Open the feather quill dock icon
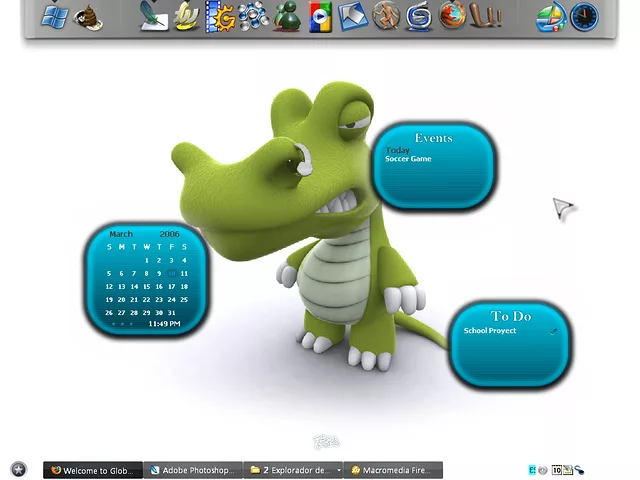 click(153, 17)
